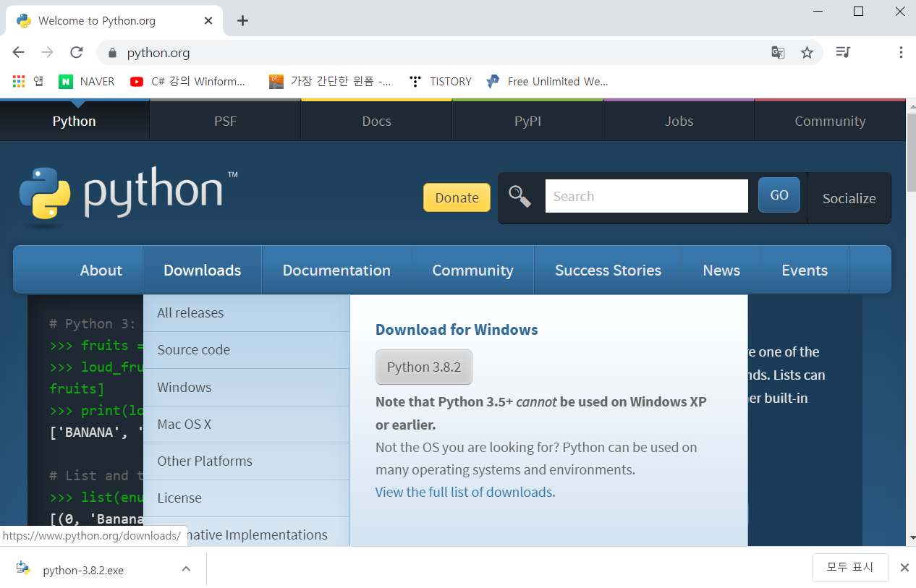Bookmark this page with star icon

pos(807,52)
